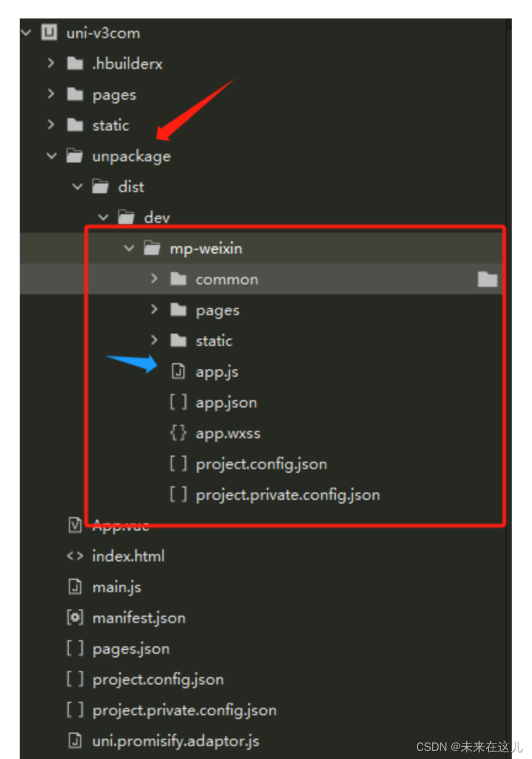Collapse the uni-v3com project root chevron
The width and height of the screenshot is (532, 759).
[x=25, y=33]
